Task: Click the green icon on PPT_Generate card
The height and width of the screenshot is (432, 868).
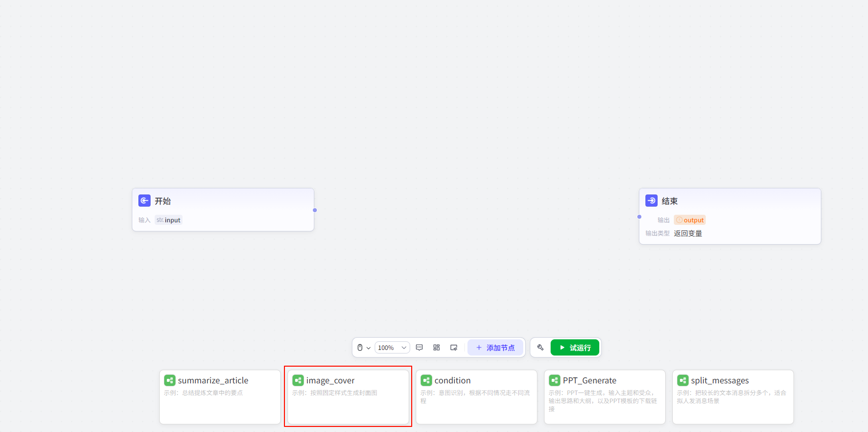Action: click(555, 380)
